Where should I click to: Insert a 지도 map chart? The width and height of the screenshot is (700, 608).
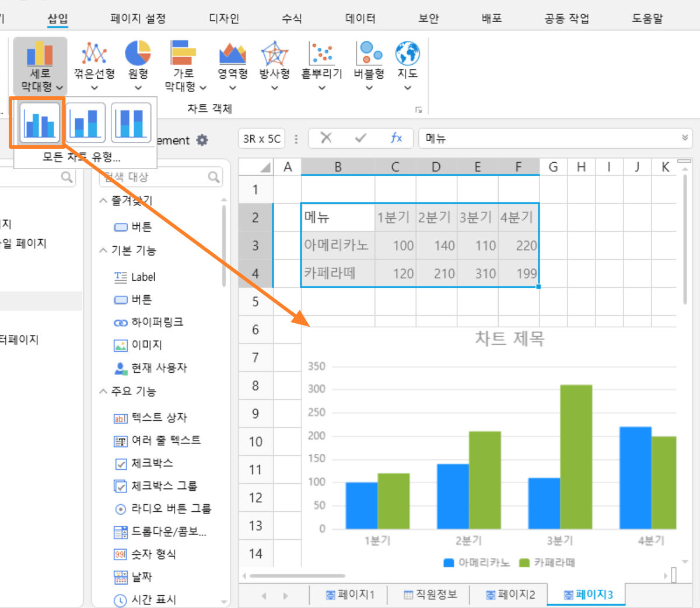click(407, 65)
